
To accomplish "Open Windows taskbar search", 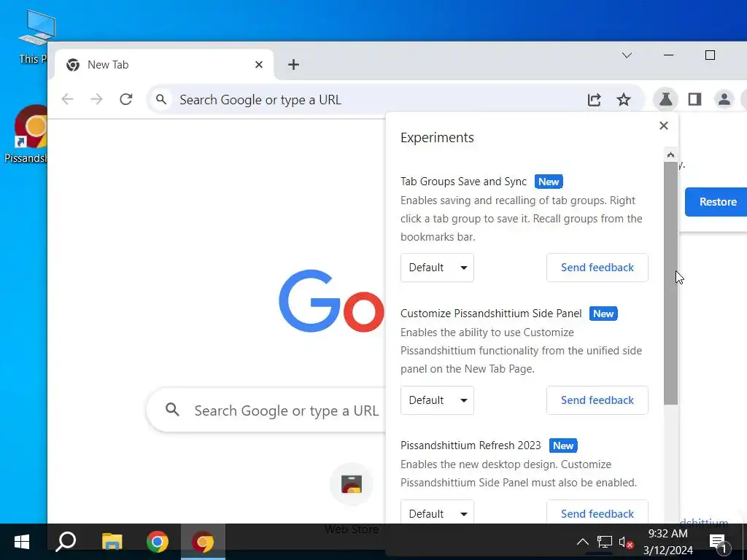I will pyautogui.click(x=66, y=542).
